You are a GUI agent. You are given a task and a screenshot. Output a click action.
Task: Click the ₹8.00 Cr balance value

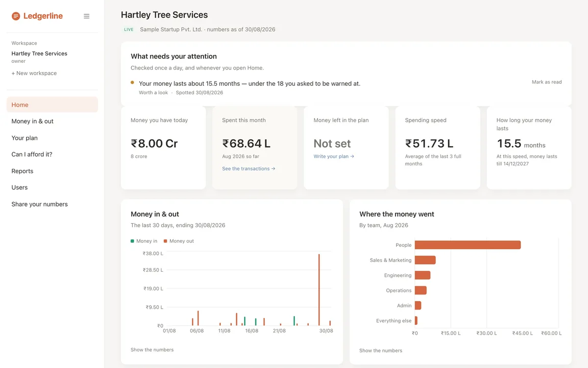tap(154, 144)
